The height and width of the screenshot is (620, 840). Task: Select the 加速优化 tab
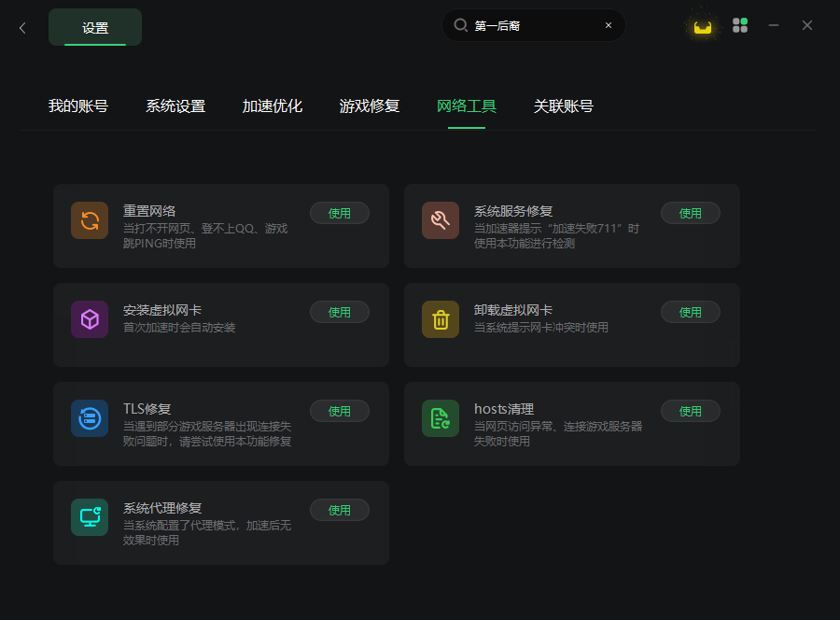(273, 106)
